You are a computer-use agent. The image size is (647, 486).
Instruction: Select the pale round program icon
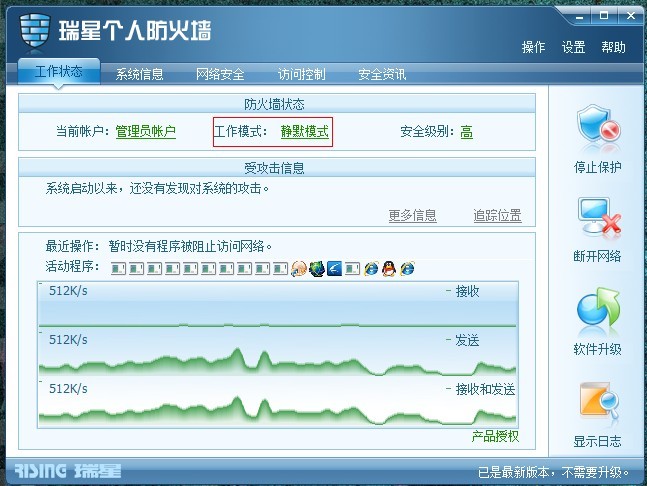point(299,269)
